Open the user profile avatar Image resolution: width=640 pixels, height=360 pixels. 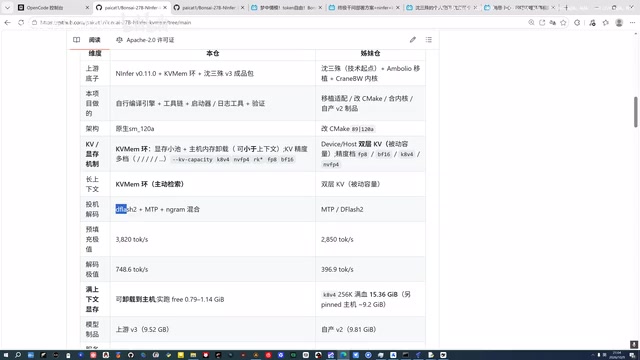tap(619, 22)
